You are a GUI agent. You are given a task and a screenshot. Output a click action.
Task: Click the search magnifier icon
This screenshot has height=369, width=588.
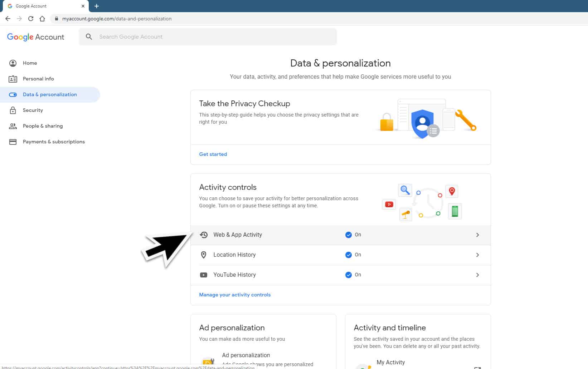click(x=89, y=36)
